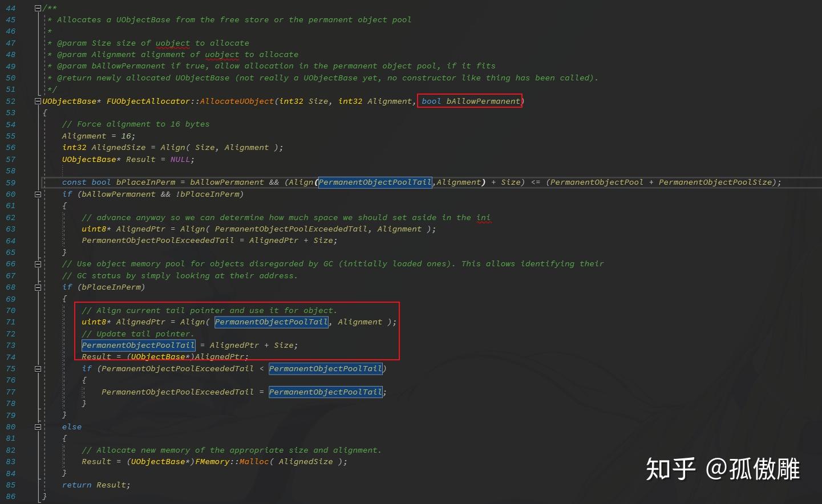This screenshot has height=504, width=822.
Task: Collapse the if (bAllowPermanent && !bPlaceInPerm) block
Action: coord(38,194)
